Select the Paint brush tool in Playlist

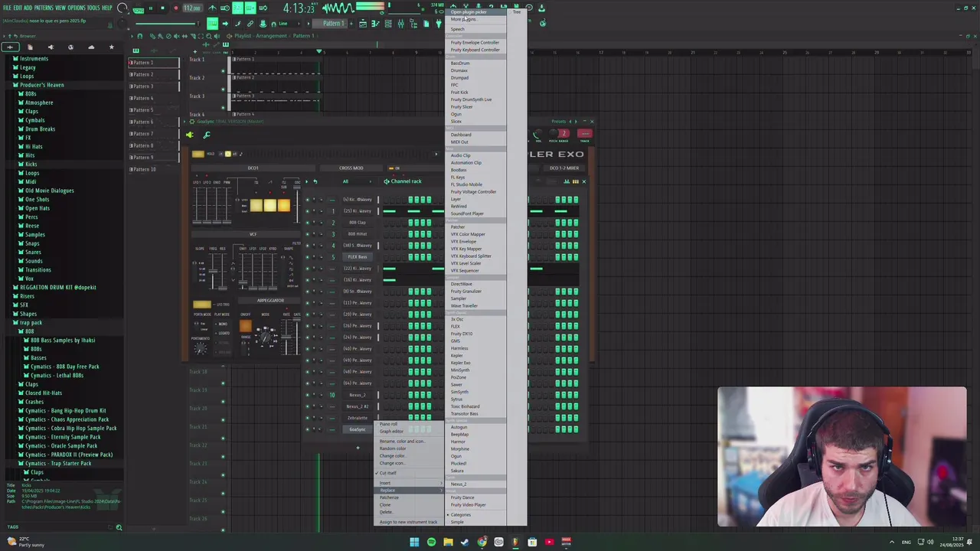(160, 36)
